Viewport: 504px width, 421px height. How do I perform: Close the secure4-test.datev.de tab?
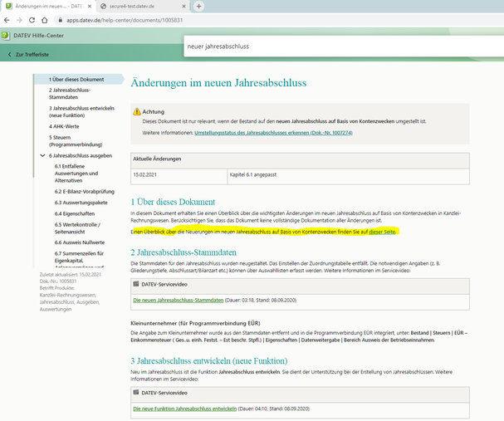pos(182,6)
